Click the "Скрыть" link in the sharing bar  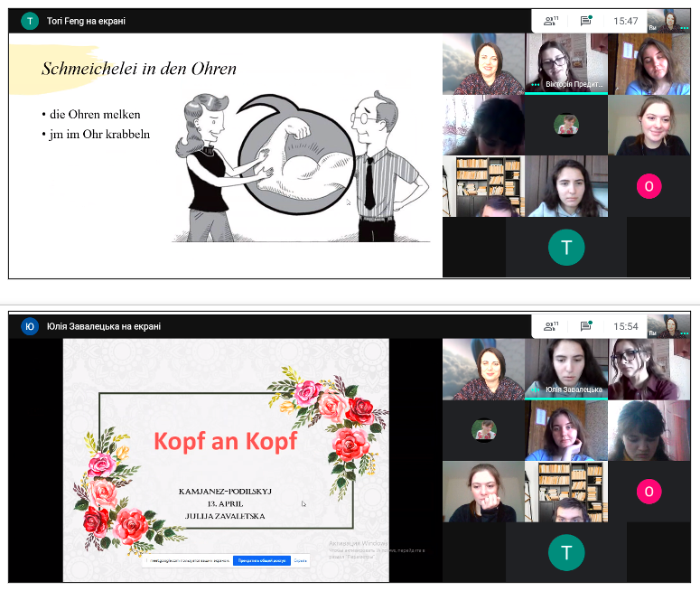click(301, 560)
